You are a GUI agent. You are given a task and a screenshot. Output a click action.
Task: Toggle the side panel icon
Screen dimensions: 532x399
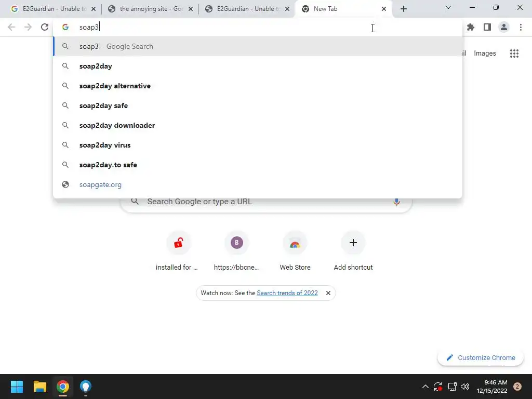(x=487, y=27)
